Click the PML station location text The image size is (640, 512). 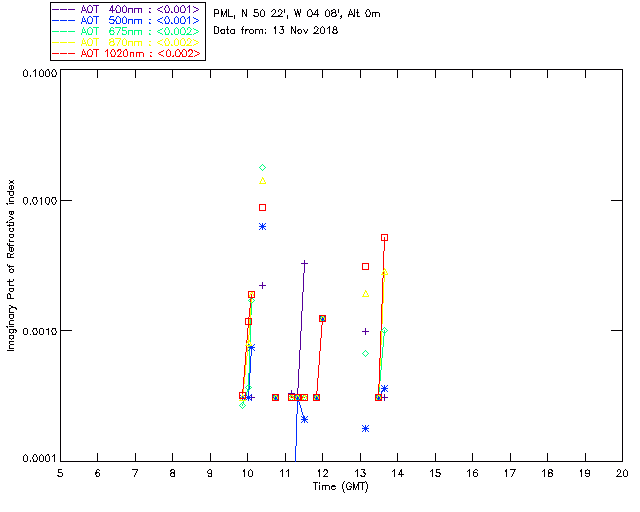click(x=297, y=14)
